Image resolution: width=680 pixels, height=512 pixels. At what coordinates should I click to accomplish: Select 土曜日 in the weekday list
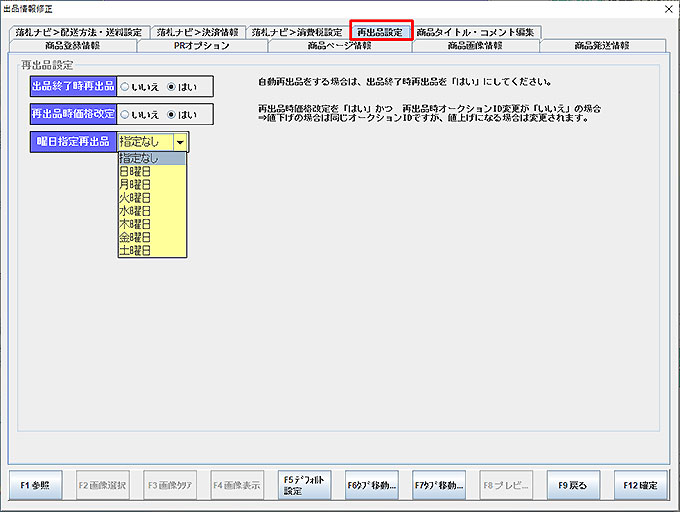(152, 250)
